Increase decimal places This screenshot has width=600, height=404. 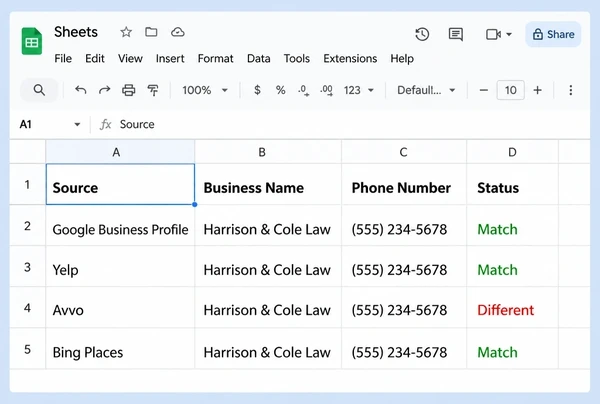(326, 90)
